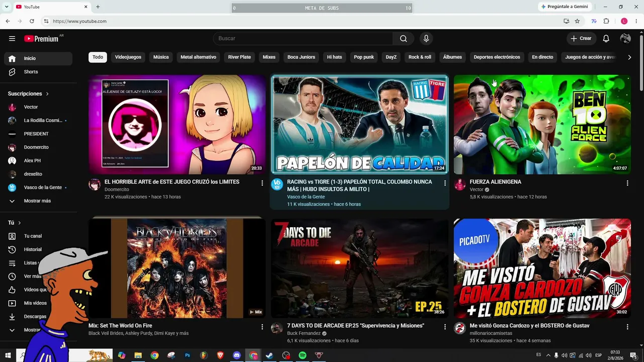Screen dimensions: 644x362
Task: Open Buck Fernandez channel avatar
Action: 277,328
